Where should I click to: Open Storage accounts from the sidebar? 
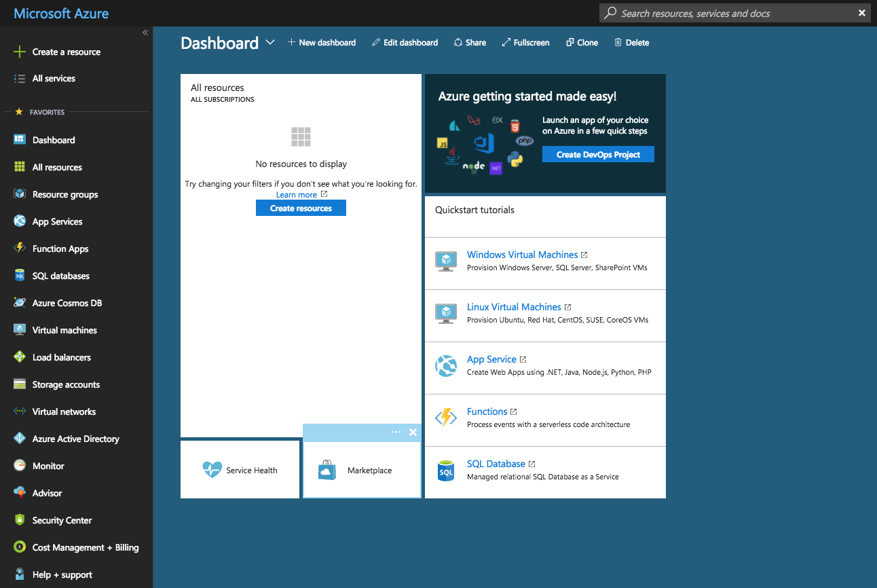[x=65, y=384]
